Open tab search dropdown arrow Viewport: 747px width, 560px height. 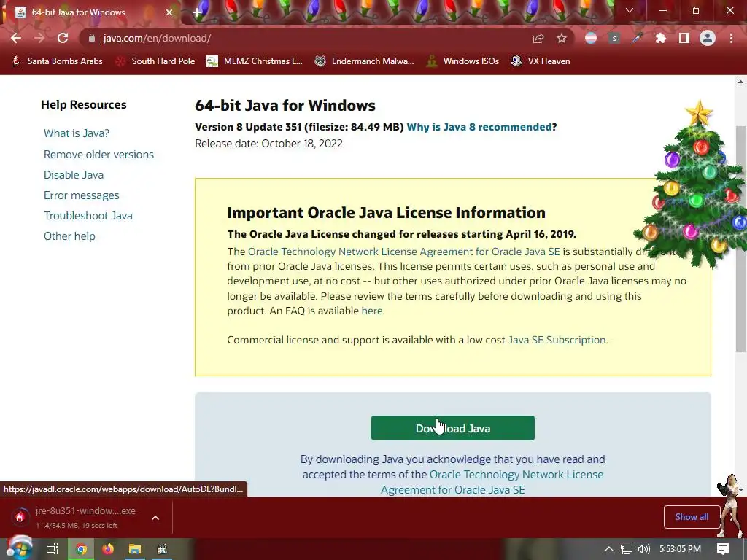click(x=630, y=10)
